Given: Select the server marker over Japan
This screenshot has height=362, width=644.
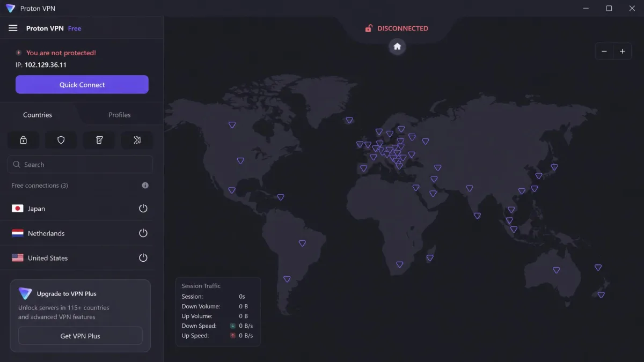Looking at the screenshot, I should point(554,167).
